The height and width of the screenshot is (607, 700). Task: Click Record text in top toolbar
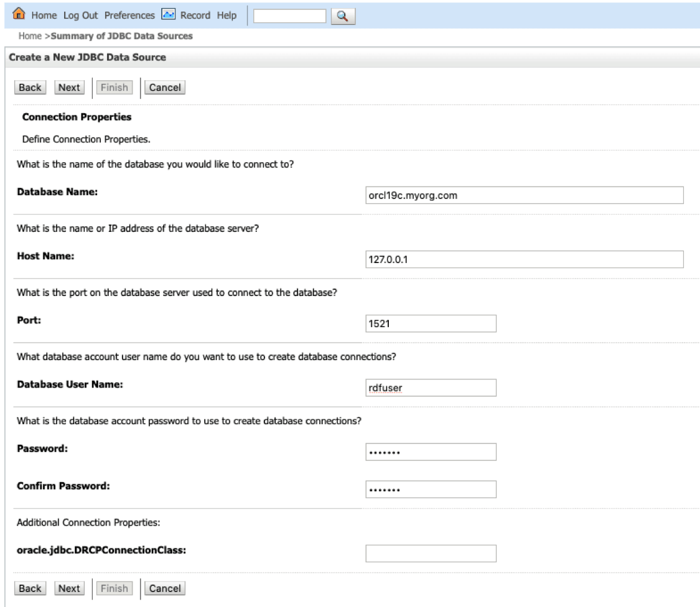195,15
